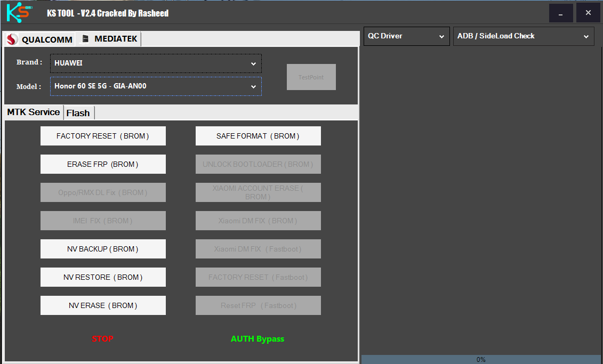Open the Flash tab
The height and width of the screenshot is (364, 603).
pos(78,113)
